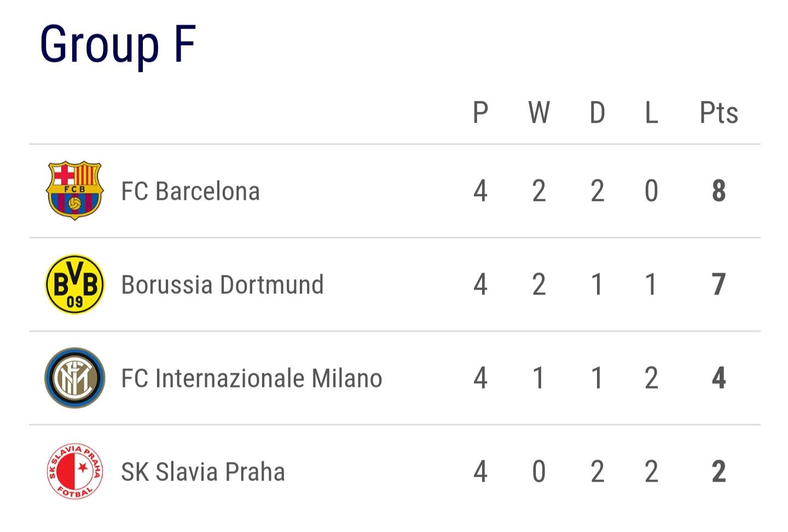This screenshot has height=532, width=788.
Task: Click the P column header
Action: [480, 113]
